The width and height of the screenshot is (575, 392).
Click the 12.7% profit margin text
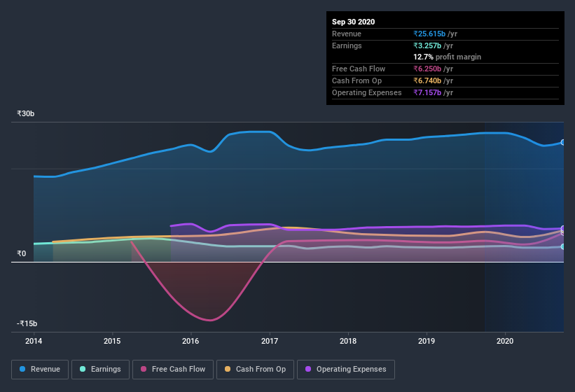(447, 57)
